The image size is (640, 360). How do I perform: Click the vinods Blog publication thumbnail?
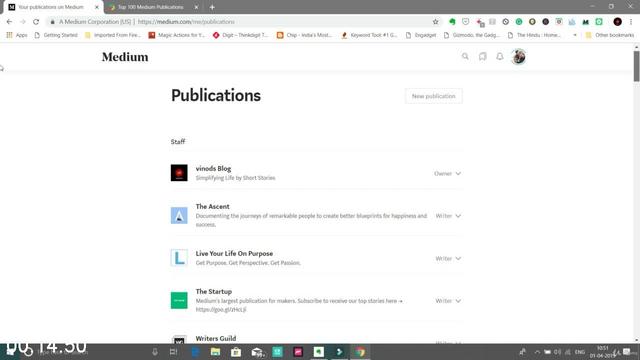point(179,173)
